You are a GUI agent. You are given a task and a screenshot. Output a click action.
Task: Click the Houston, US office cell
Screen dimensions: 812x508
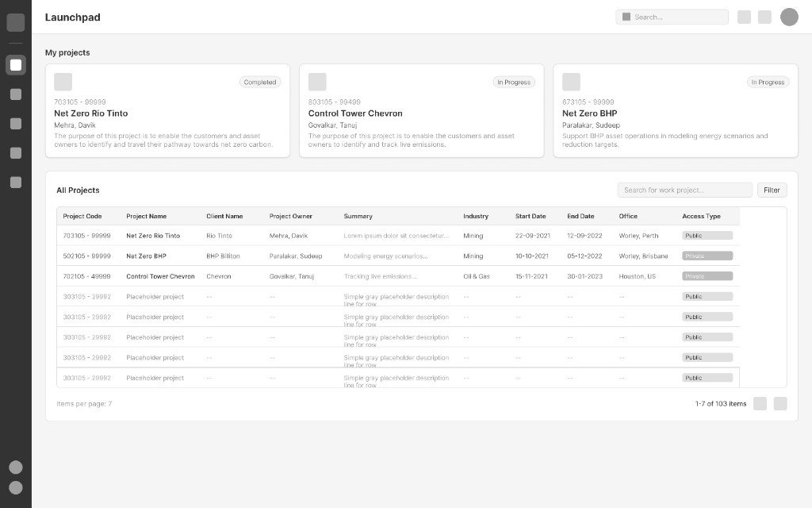637,276
